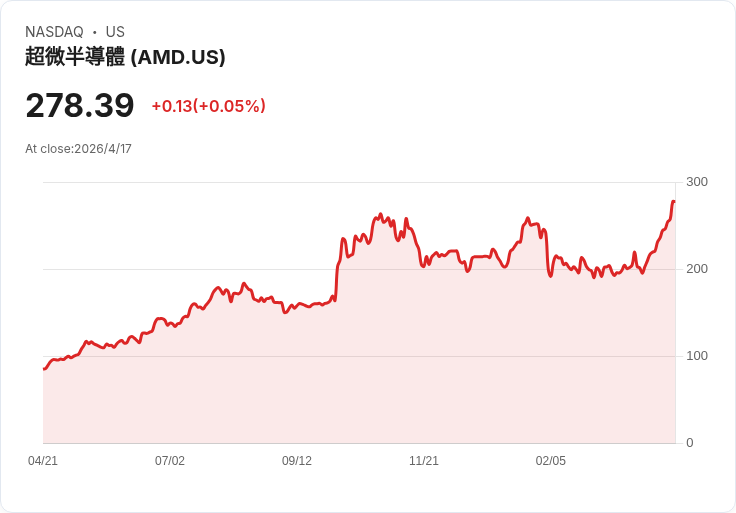Click the chart line's starting point near 04/21

point(44,369)
